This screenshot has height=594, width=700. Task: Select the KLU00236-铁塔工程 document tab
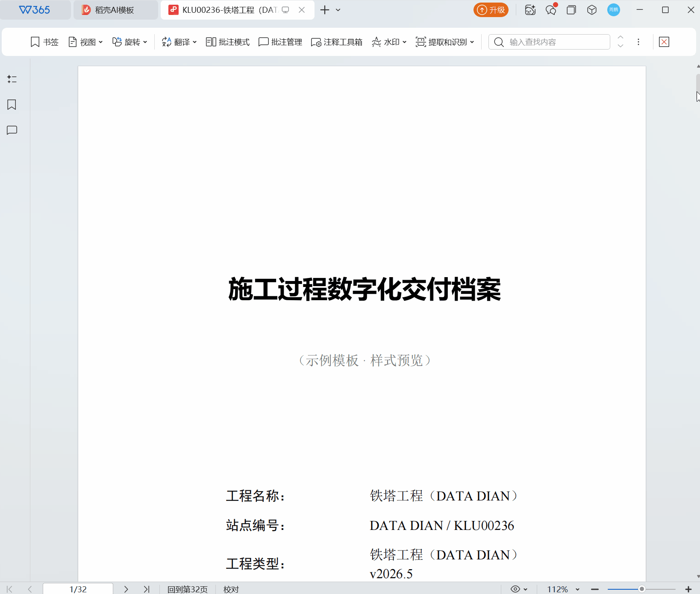coord(229,10)
